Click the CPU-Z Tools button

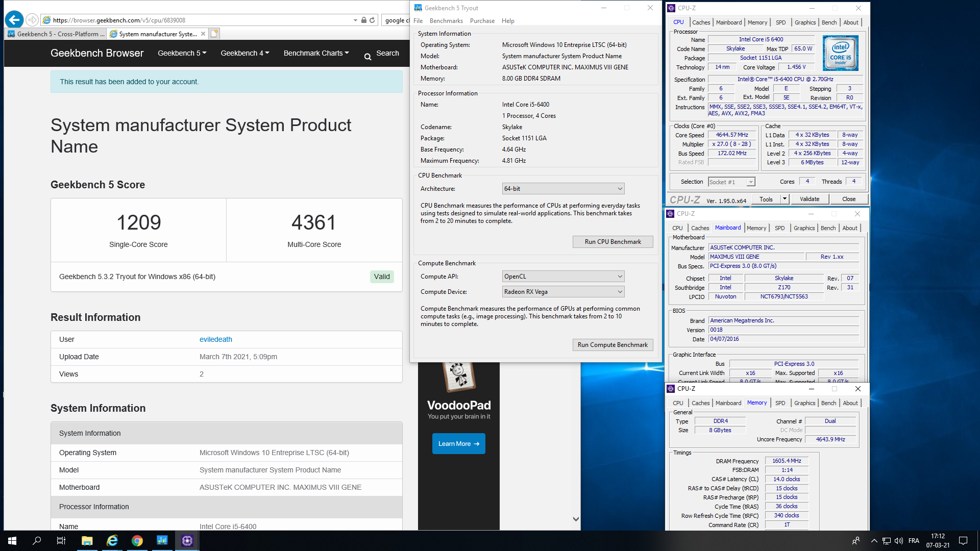coord(766,199)
